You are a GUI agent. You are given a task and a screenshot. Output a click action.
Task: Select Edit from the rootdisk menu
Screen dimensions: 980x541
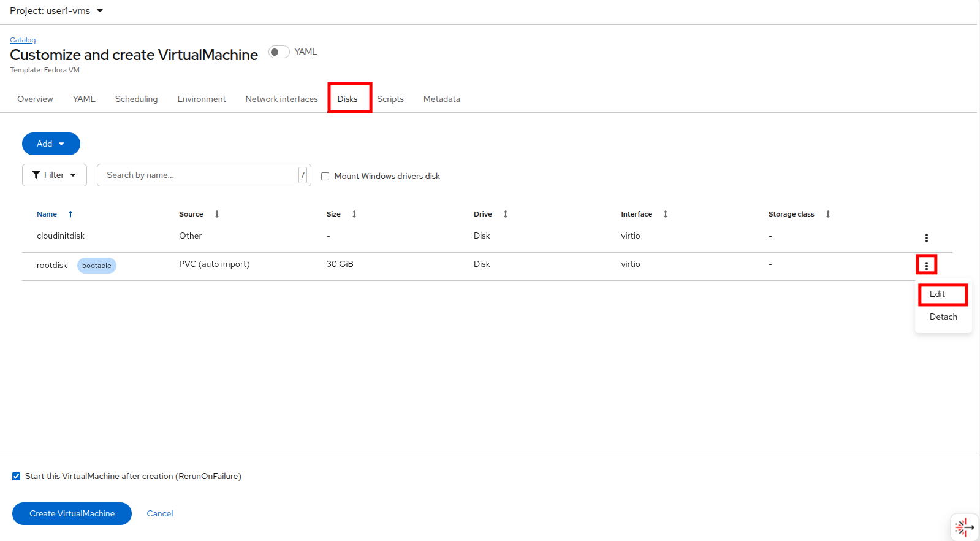(937, 294)
